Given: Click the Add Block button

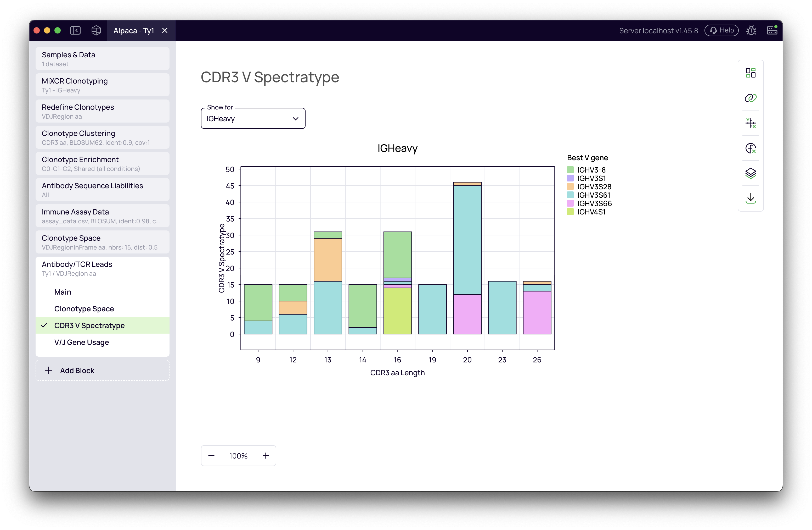Looking at the screenshot, I should tap(102, 371).
